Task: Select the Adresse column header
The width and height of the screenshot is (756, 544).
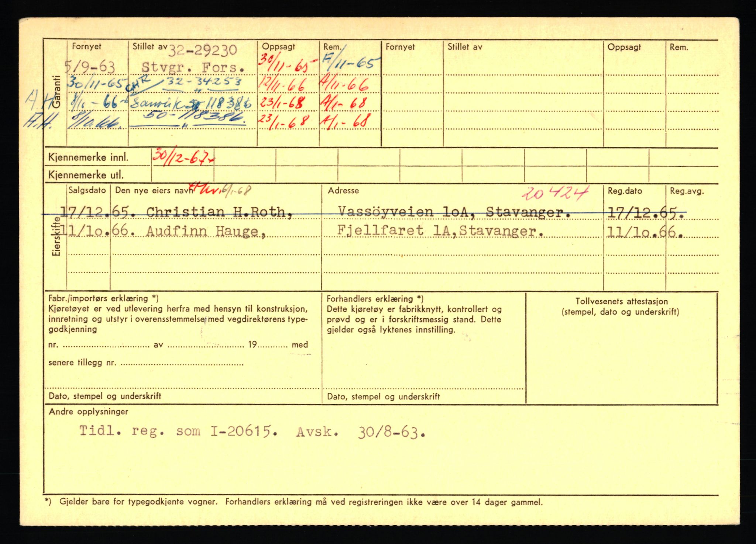Action: point(343,191)
